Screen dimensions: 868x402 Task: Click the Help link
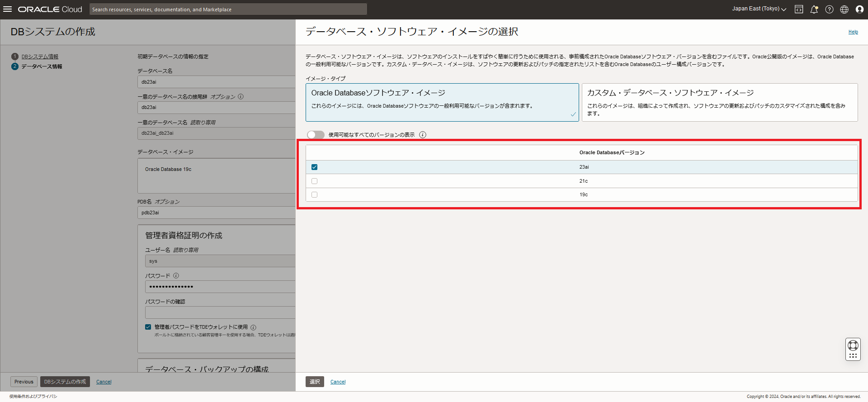tap(853, 32)
